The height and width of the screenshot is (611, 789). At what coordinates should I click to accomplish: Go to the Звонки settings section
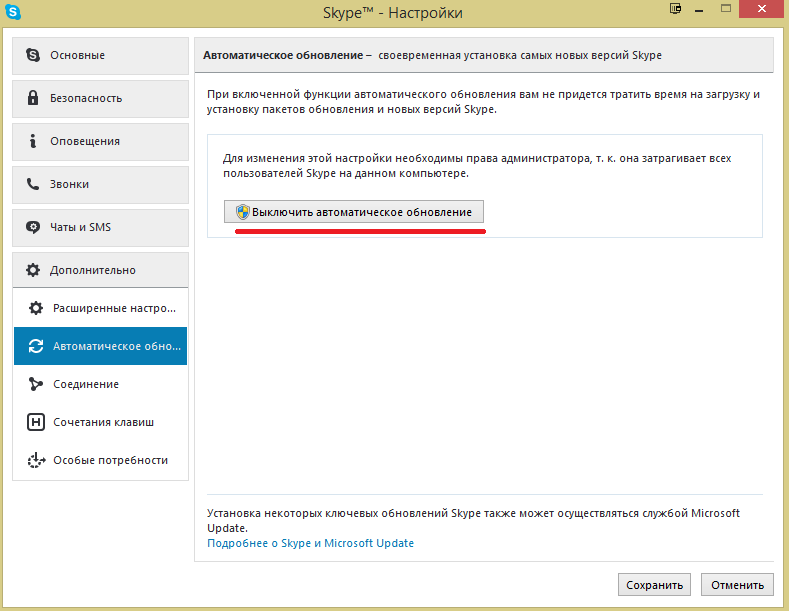(x=101, y=184)
